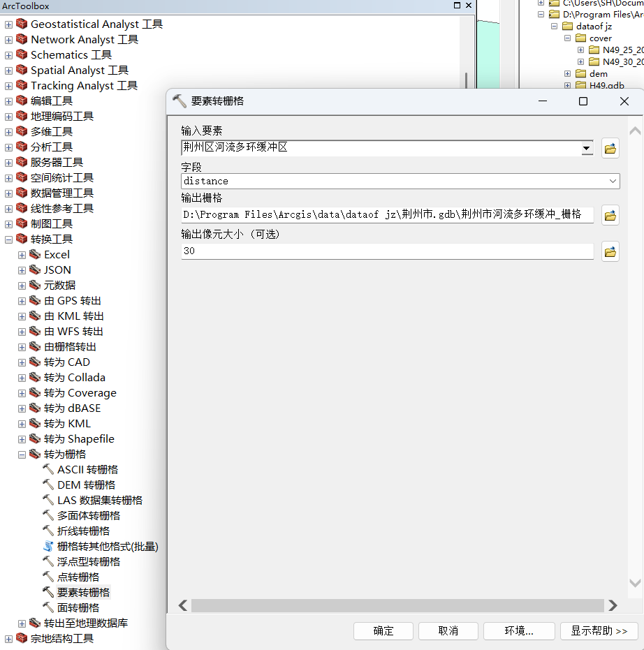
Task: Select the dem folder in catalog tree
Action: 598,74
